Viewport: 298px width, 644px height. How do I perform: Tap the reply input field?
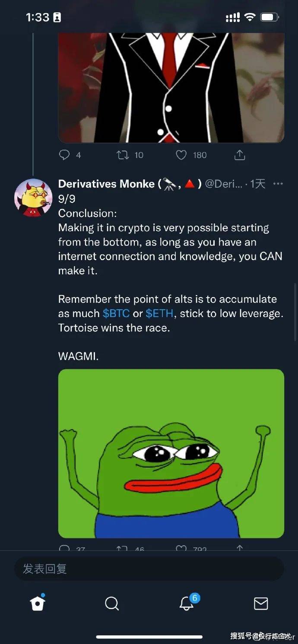point(149,569)
